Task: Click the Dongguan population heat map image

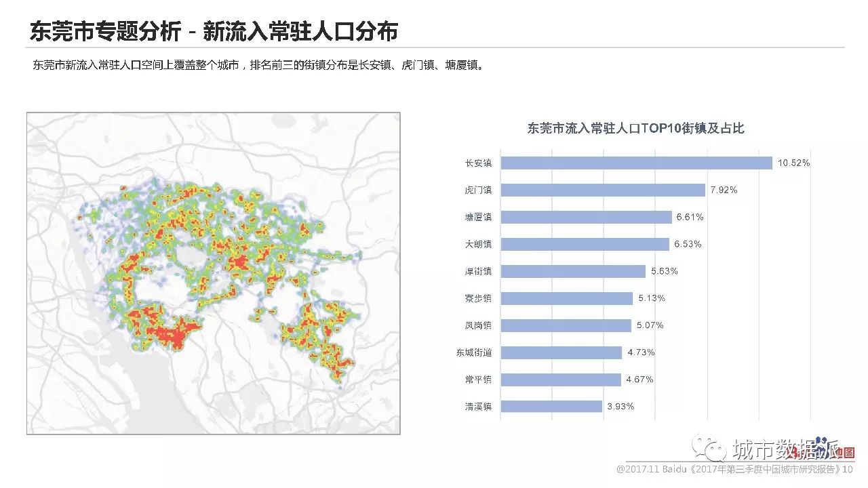Action: (214, 273)
